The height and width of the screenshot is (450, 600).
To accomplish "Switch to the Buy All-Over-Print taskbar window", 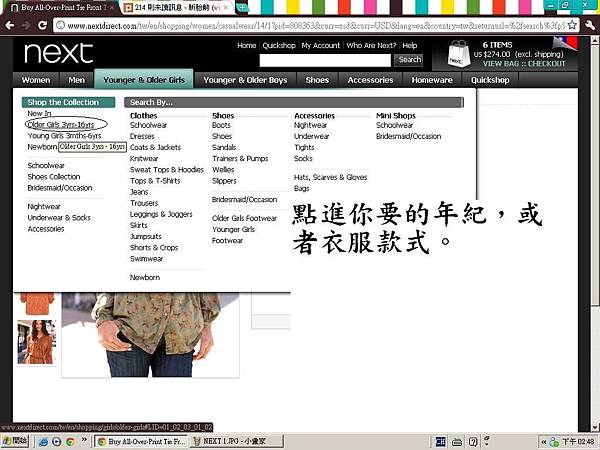I will (141, 442).
